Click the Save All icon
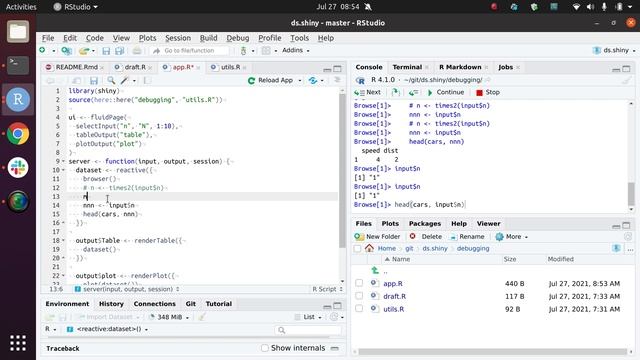 click(x=120, y=51)
